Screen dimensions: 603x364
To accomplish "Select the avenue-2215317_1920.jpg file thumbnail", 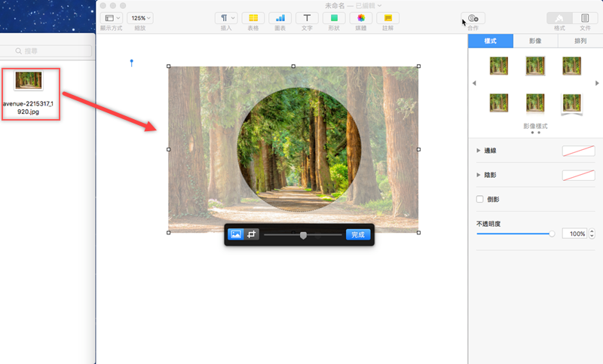I will click(x=29, y=81).
